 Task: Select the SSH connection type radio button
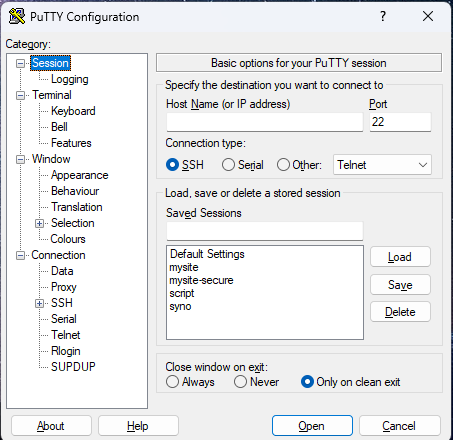click(x=172, y=165)
